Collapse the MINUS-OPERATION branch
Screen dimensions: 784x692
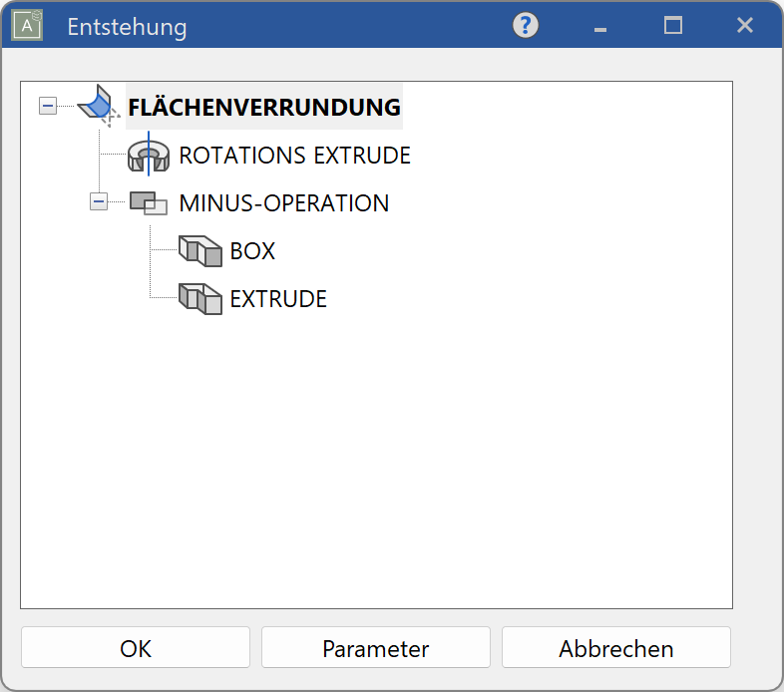click(98, 202)
